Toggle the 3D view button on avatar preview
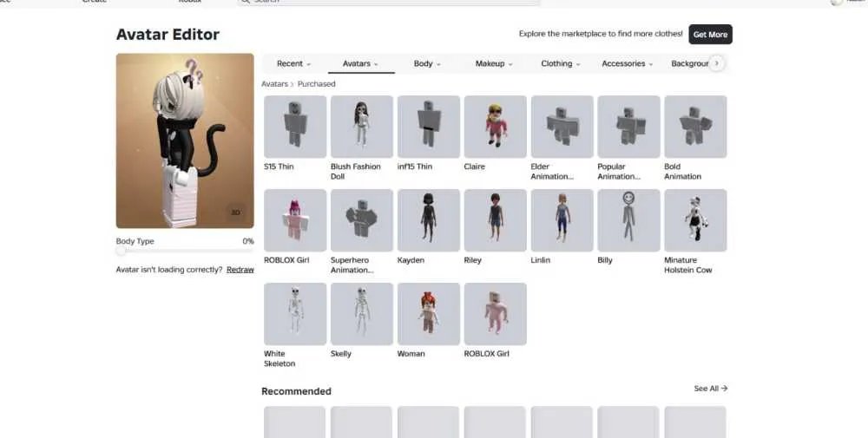Screen dimensions: 868x438 tap(235, 212)
